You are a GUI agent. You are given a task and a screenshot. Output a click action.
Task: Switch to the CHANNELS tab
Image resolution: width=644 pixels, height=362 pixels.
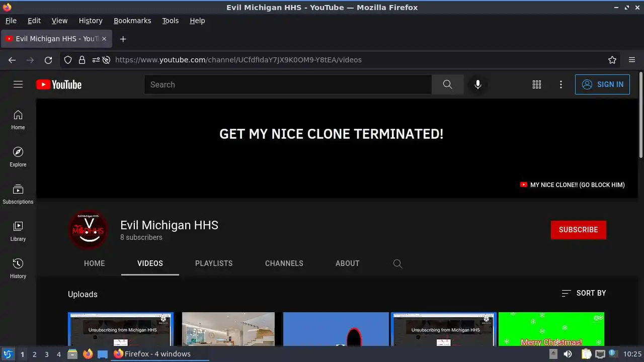coord(284,263)
